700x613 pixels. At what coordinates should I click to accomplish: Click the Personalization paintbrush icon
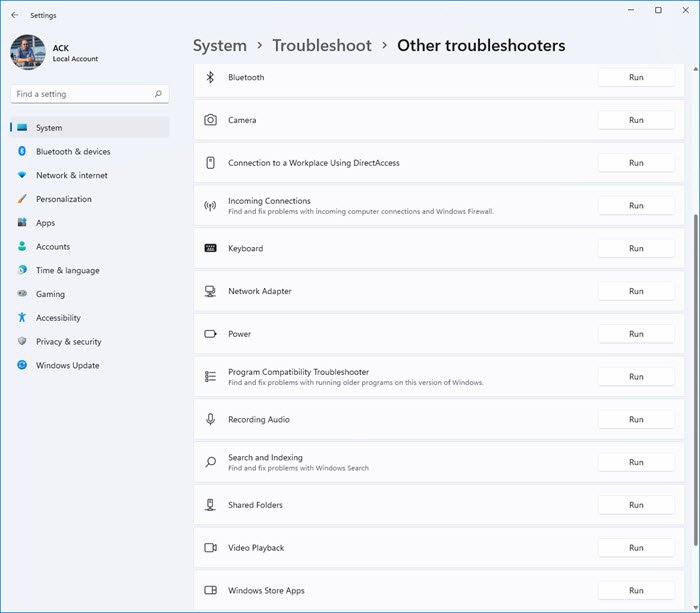(22, 199)
